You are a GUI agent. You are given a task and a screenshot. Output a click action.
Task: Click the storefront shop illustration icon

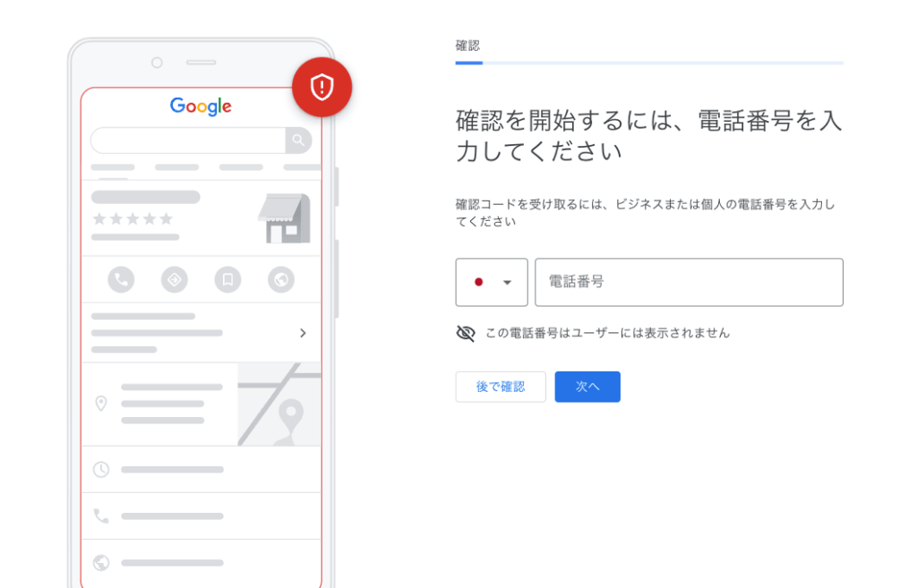point(284,218)
